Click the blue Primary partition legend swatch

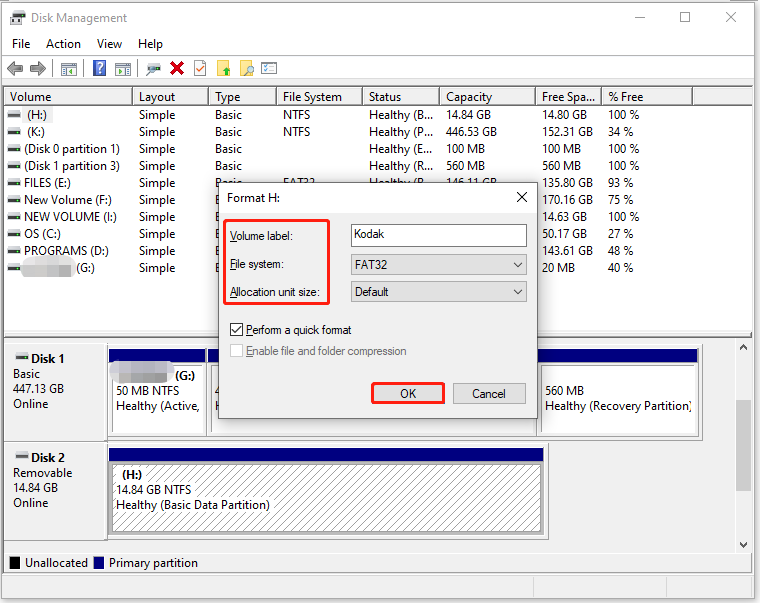point(99,562)
